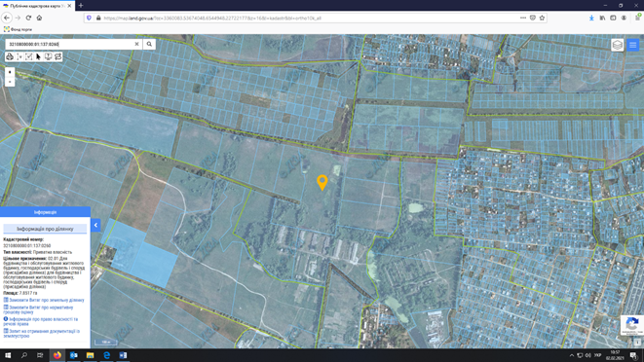The image size is (644, 362).
Task: Collapse the information panel with arrow
Action: [x=95, y=225]
